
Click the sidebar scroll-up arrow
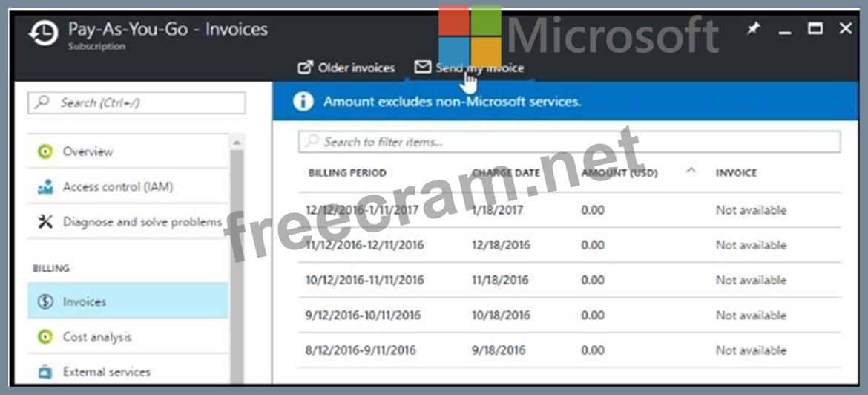tap(237, 143)
